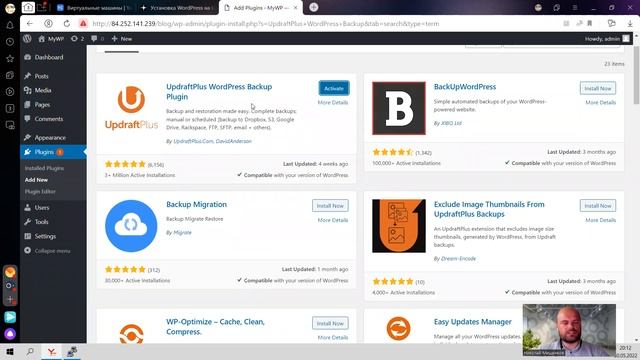Reload the current browser page
640x360 pixels.
(x=67, y=24)
